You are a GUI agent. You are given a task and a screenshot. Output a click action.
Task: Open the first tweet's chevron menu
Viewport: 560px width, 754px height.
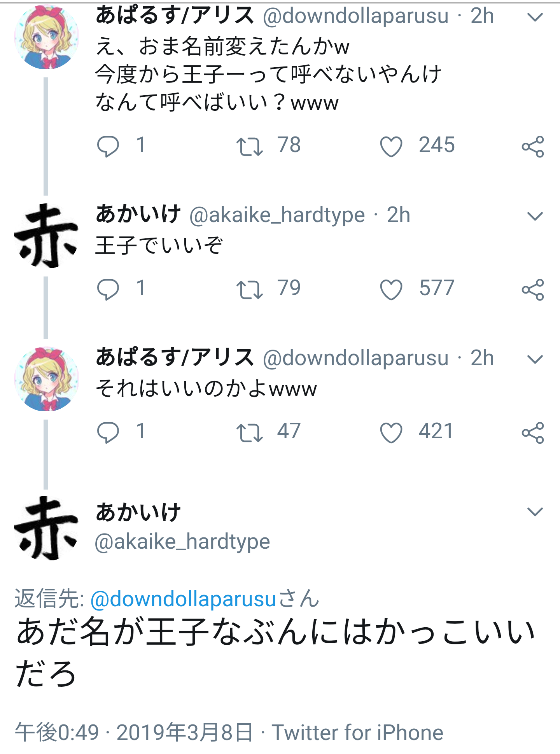pyautogui.click(x=535, y=17)
